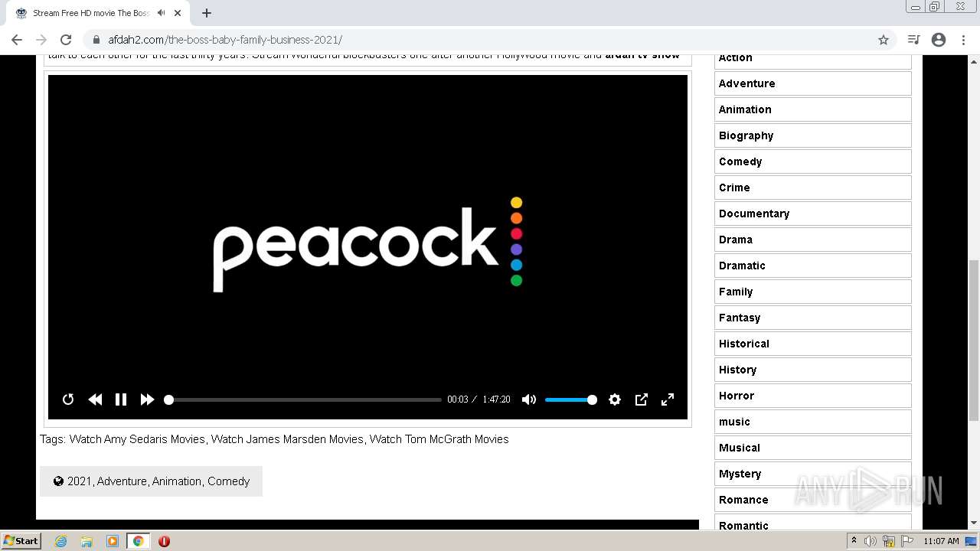Open media player from taskbar
This screenshot has height=551, width=980.
(113, 541)
